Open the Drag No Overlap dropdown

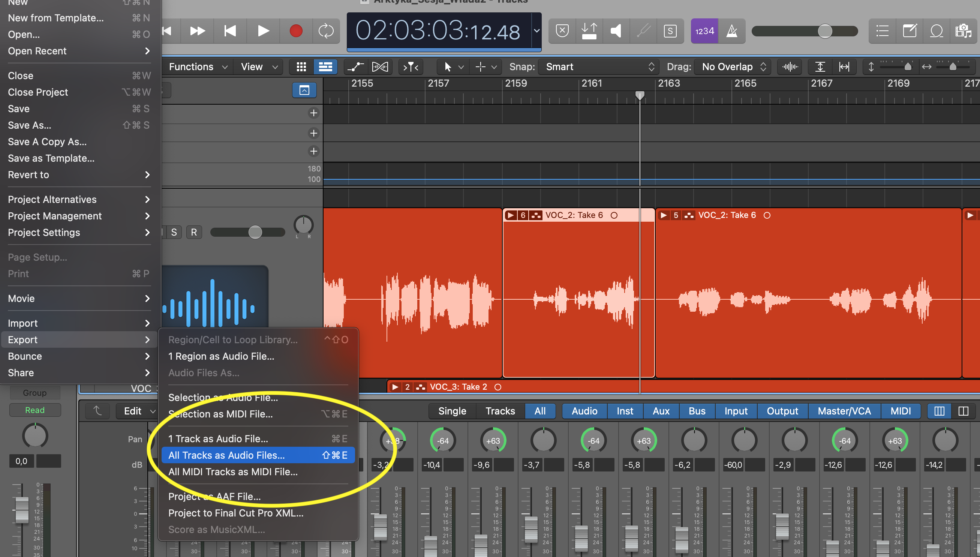click(732, 66)
